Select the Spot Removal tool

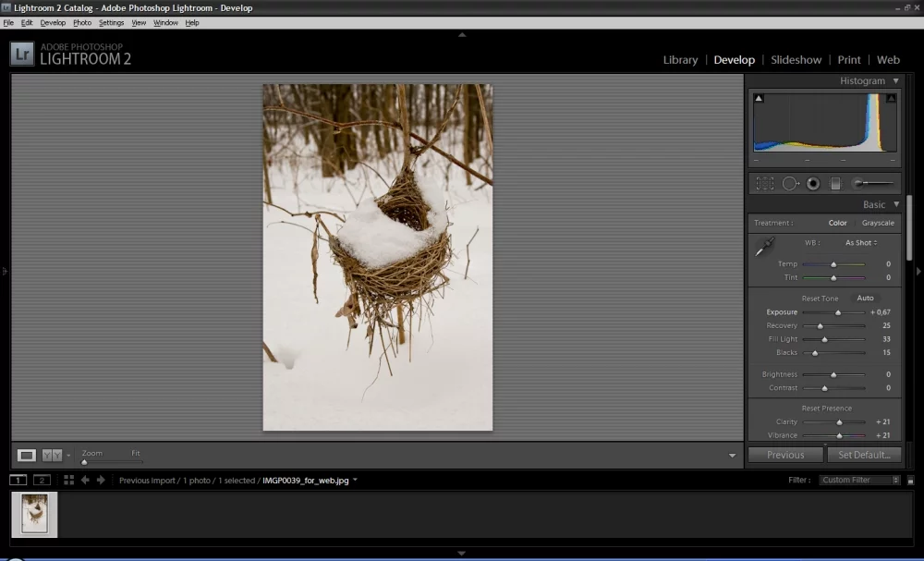click(x=790, y=183)
